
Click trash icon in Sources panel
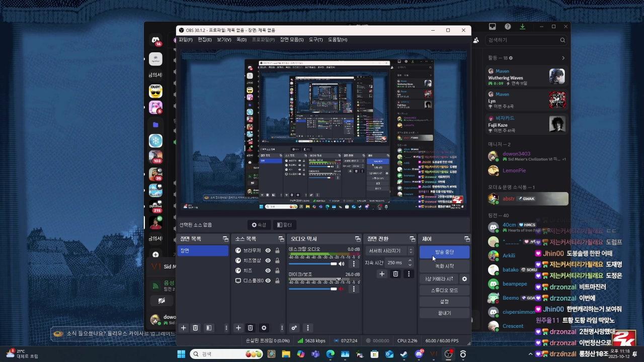pyautogui.click(x=251, y=328)
